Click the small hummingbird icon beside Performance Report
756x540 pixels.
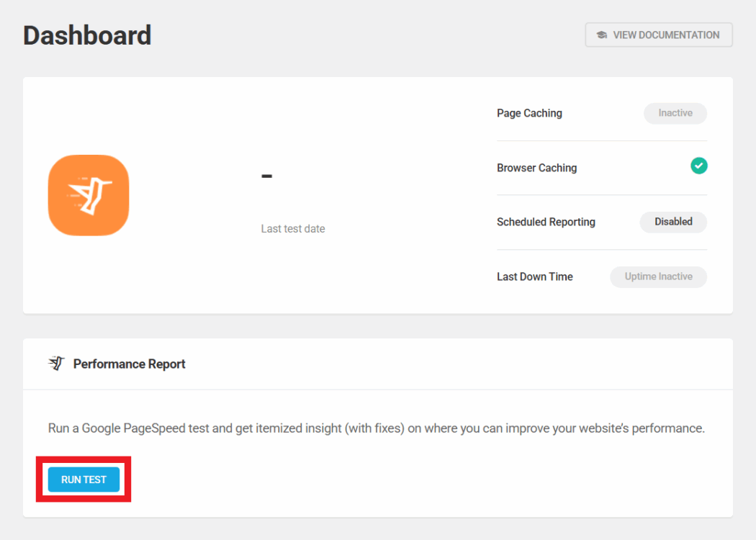56,364
